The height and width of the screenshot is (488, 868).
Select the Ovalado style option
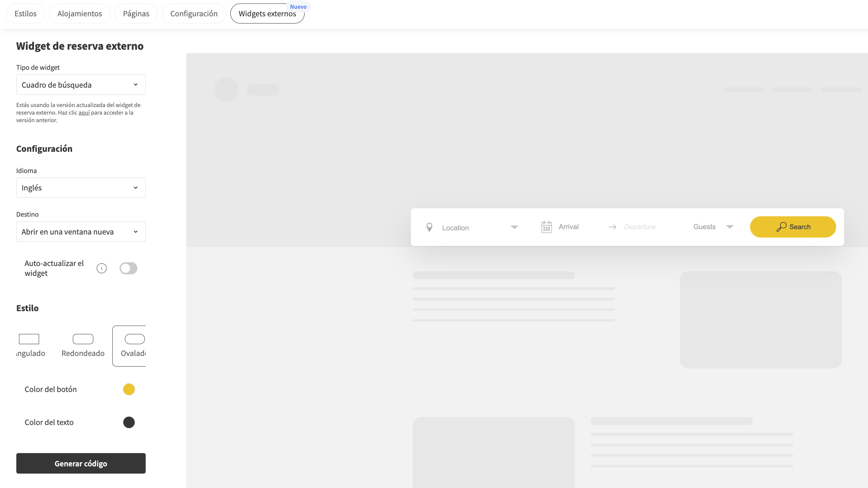tap(129, 346)
